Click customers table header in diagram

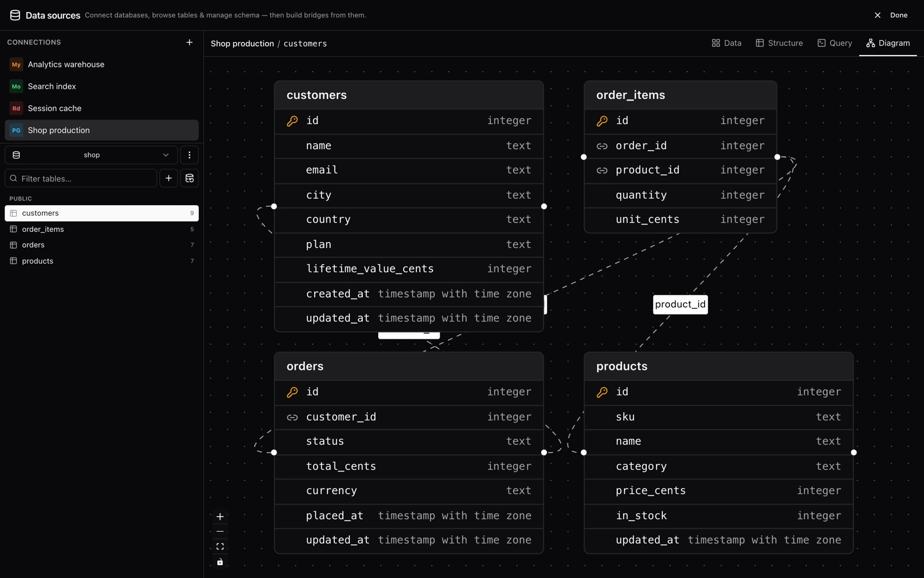[x=409, y=95]
